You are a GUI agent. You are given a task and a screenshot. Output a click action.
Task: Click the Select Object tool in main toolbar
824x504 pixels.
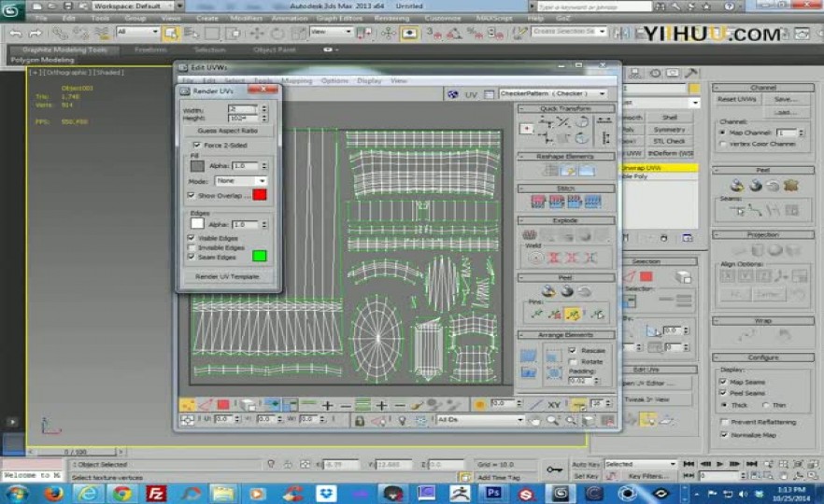coord(170,34)
